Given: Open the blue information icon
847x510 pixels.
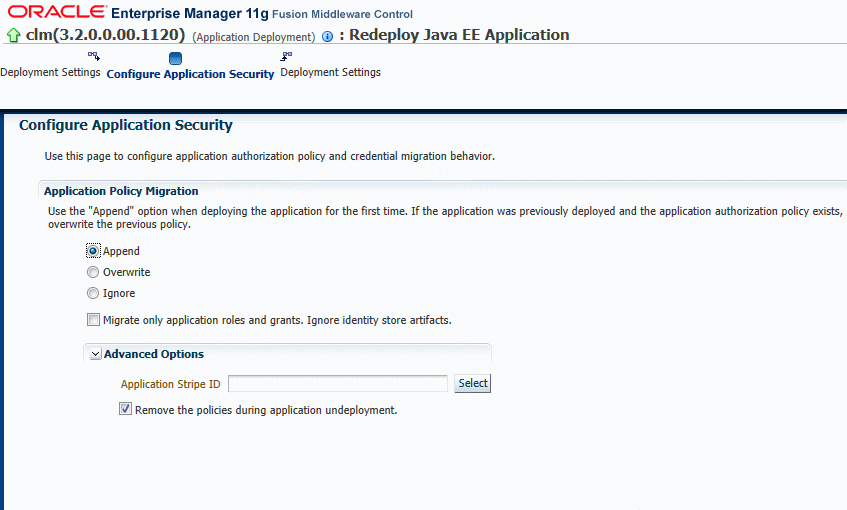Looking at the screenshot, I should pos(327,36).
